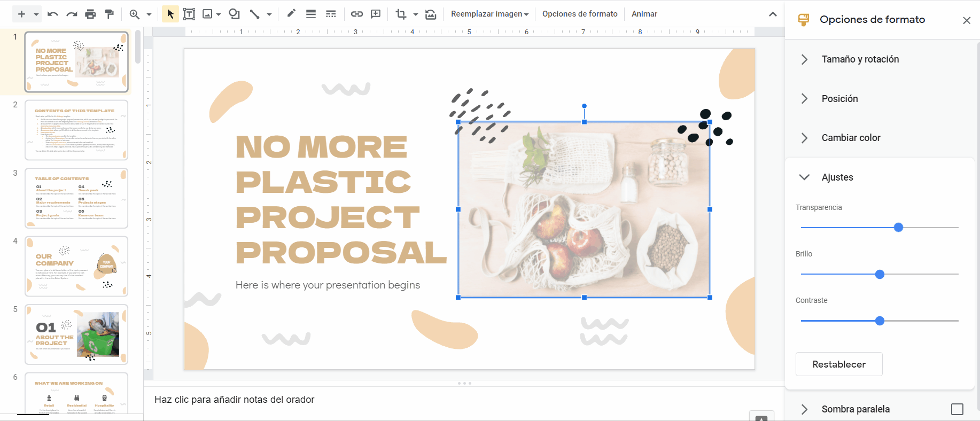This screenshot has width=980, height=421.
Task: Insert a shape
Action: click(234, 14)
